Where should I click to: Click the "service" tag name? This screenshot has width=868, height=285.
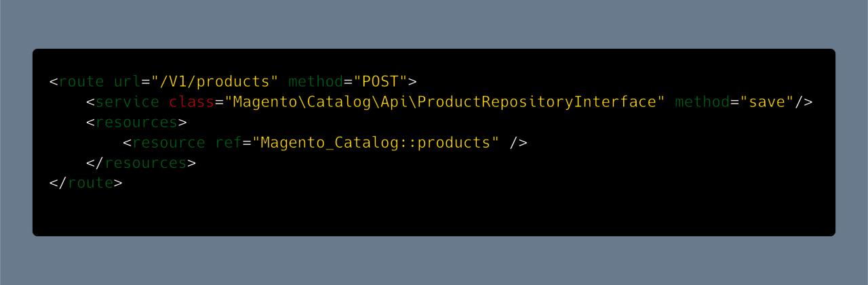[127, 102]
